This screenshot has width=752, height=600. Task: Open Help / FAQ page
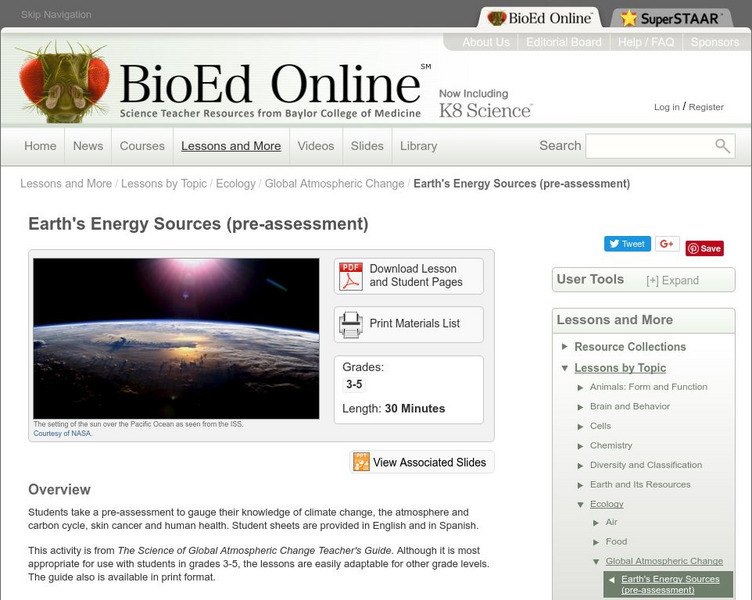pos(646,42)
